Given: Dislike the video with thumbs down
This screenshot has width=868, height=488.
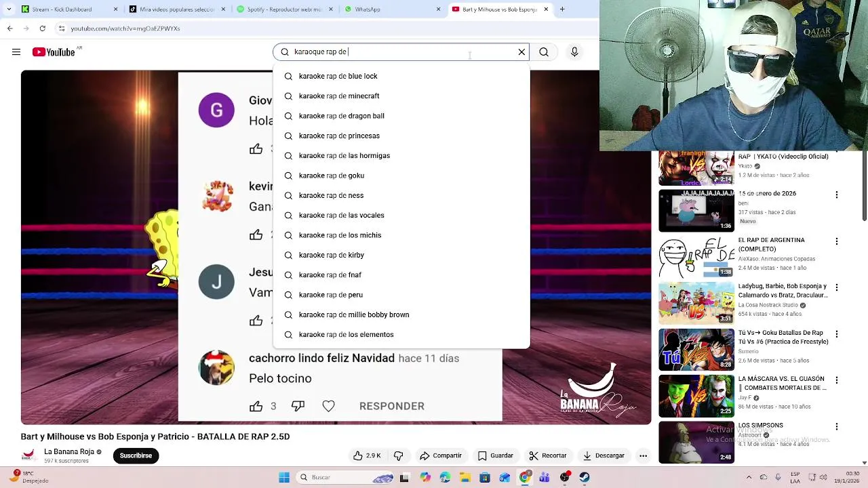Looking at the screenshot, I should (399, 455).
